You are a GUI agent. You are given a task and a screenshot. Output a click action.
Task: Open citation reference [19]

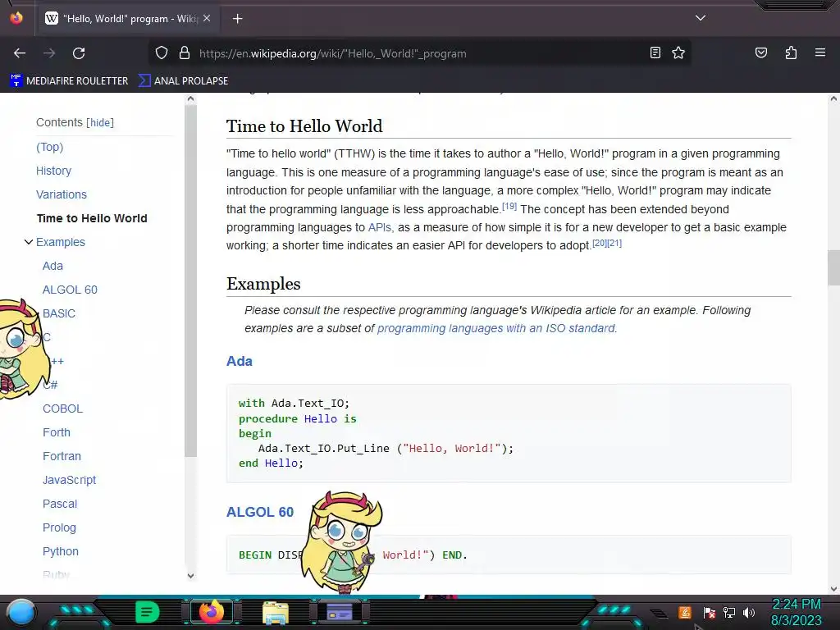tap(509, 206)
